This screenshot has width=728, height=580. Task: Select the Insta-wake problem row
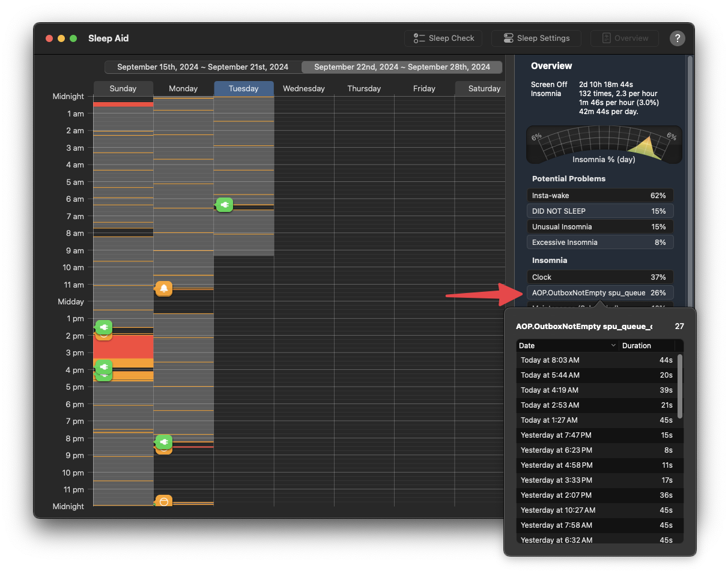click(600, 196)
